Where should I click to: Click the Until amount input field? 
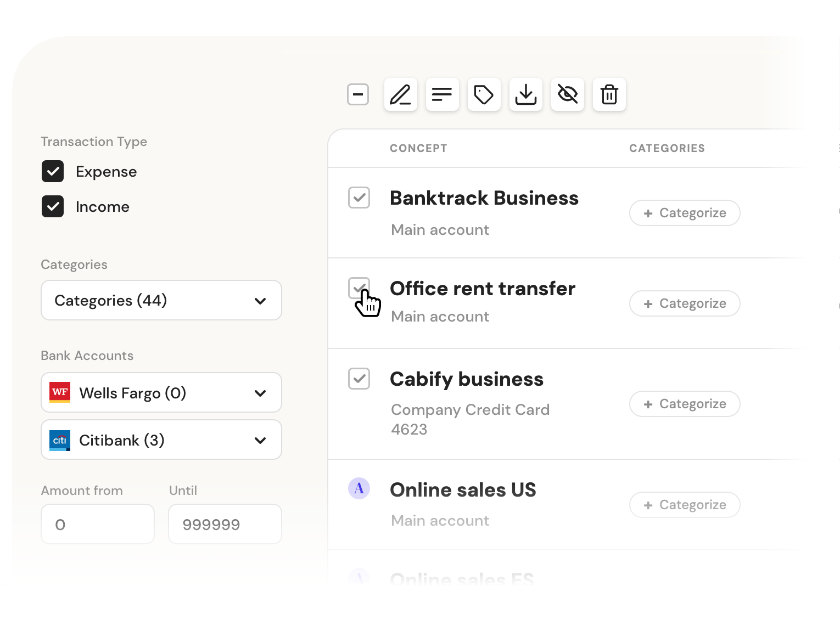click(225, 524)
